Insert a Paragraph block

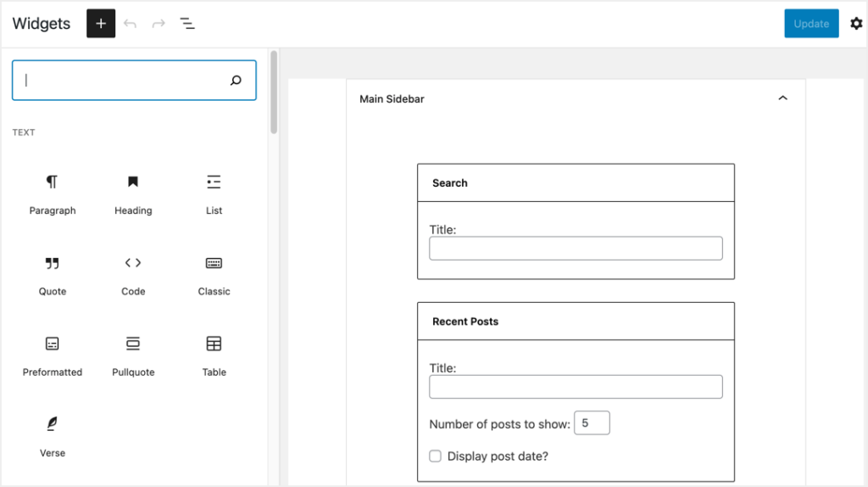pyautogui.click(x=53, y=193)
